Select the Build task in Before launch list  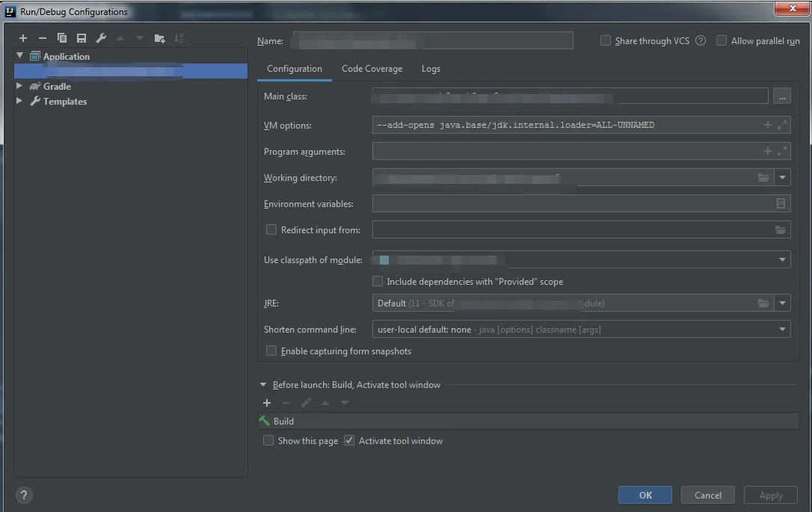tap(528, 421)
